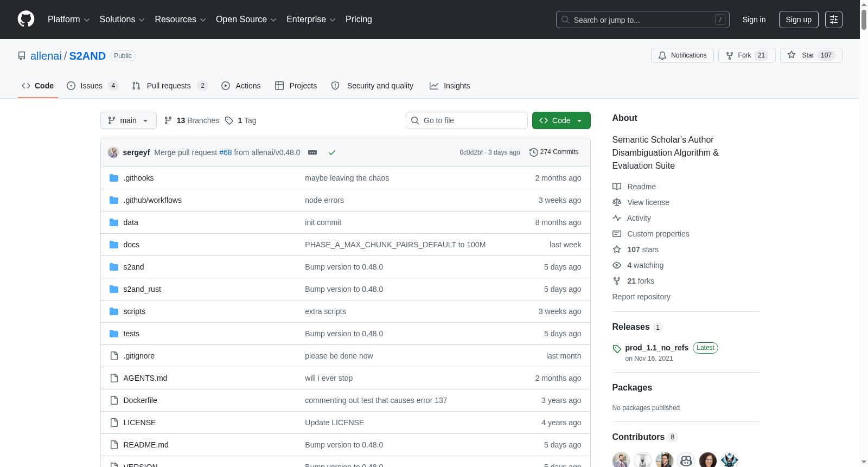868x467 pixels.
Task: Click the Search or jump to field
Action: pos(643,20)
